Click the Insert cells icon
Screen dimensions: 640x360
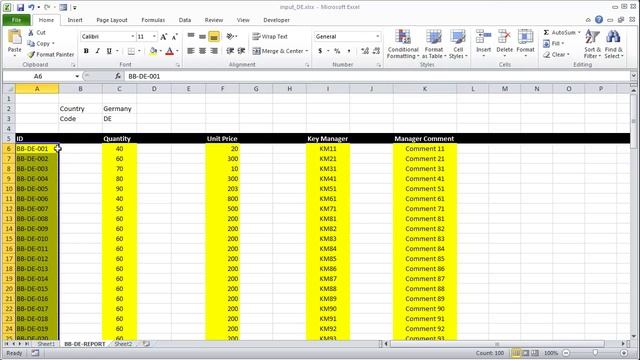point(483,37)
